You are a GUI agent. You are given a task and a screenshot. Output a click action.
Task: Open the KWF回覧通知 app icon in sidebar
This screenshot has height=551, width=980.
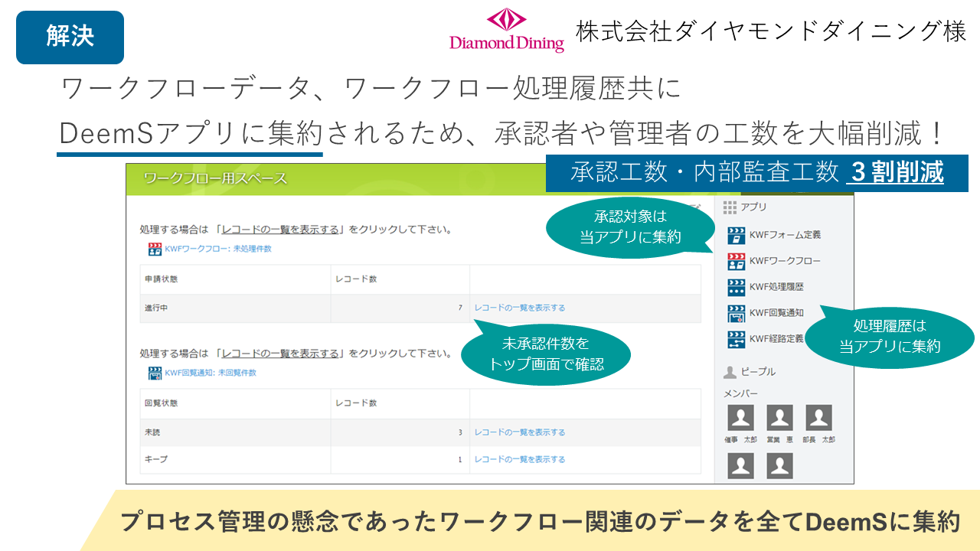click(736, 313)
